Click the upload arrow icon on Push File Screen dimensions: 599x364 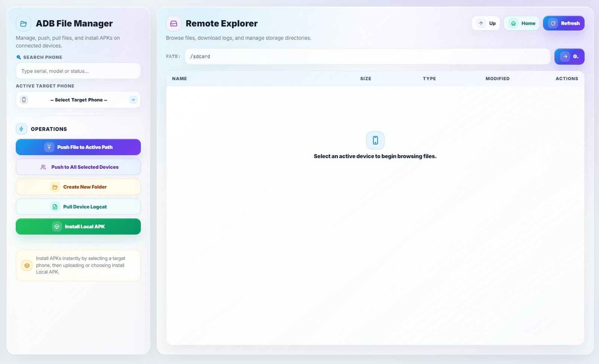[x=49, y=147]
